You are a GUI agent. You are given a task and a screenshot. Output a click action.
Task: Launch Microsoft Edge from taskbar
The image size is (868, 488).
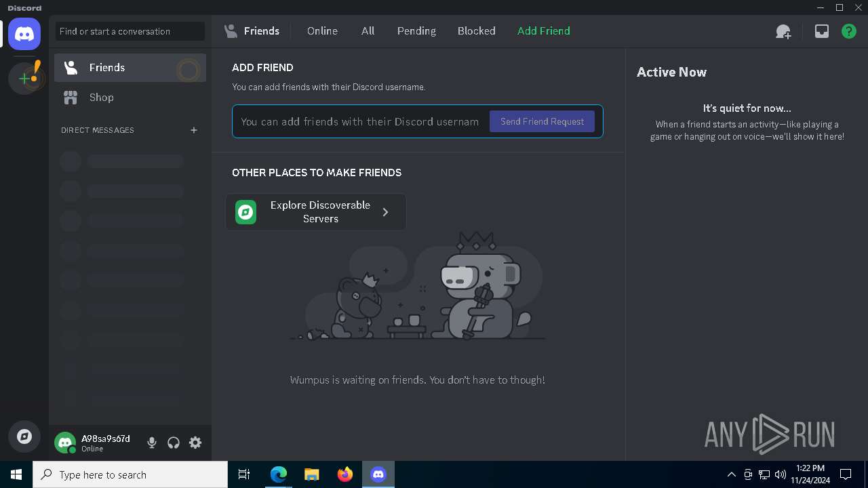(279, 474)
